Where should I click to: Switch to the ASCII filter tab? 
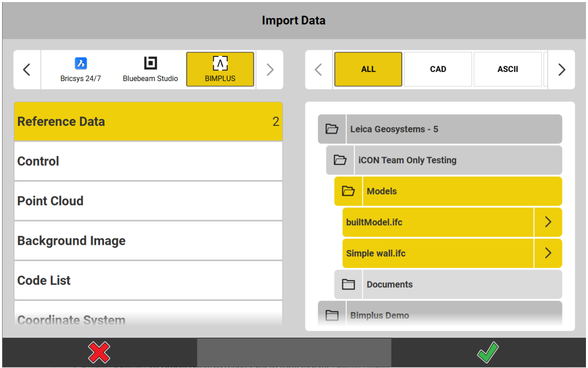click(507, 69)
